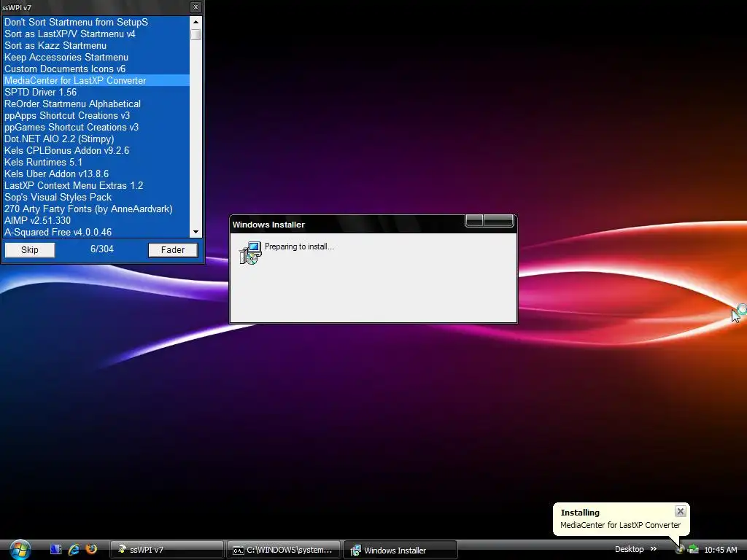The image size is (747, 560).
Task: Select 'ppGames Shortcut Creations v3' entry
Action: tap(96, 127)
